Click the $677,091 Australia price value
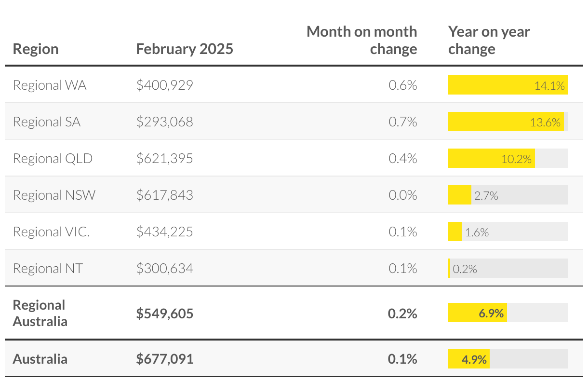The width and height of the screenshot is (588, 382). pyautogui.click(x=165, y=359)
